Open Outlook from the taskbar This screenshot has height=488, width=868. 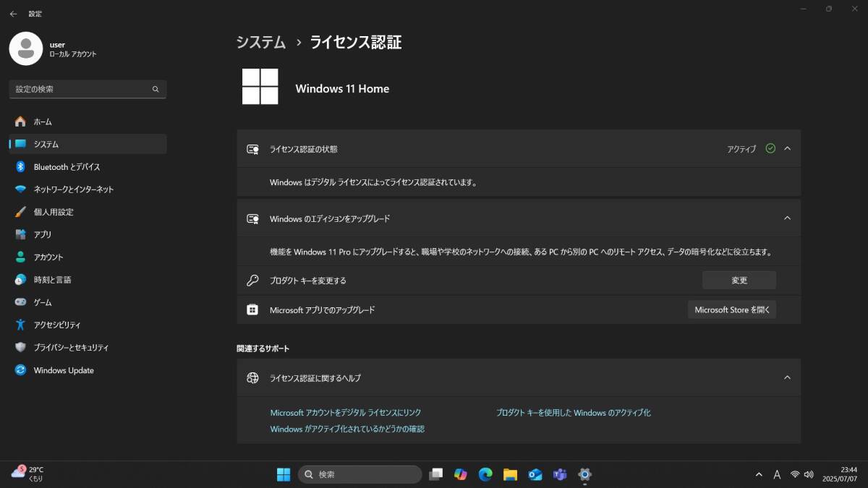pos(535,474)
